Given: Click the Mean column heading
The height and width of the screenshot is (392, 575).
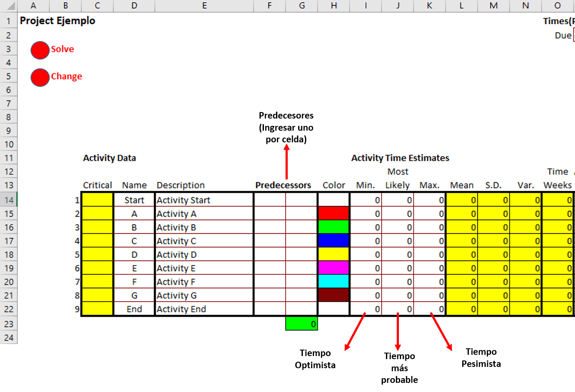Looking at the screenshot, I should 462,185.
